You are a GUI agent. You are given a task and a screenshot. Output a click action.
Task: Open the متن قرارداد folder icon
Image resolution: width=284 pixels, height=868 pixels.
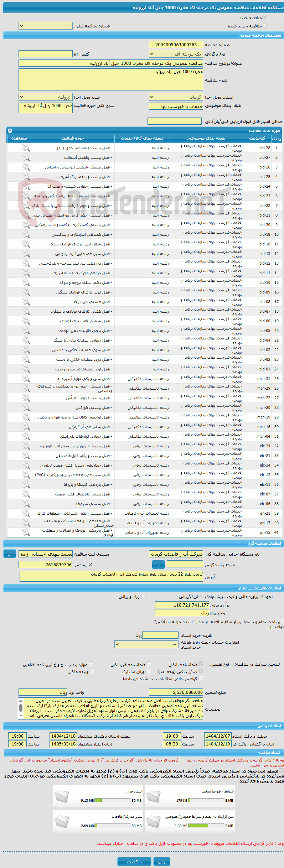pyautogui.click(x=153, y=821)
